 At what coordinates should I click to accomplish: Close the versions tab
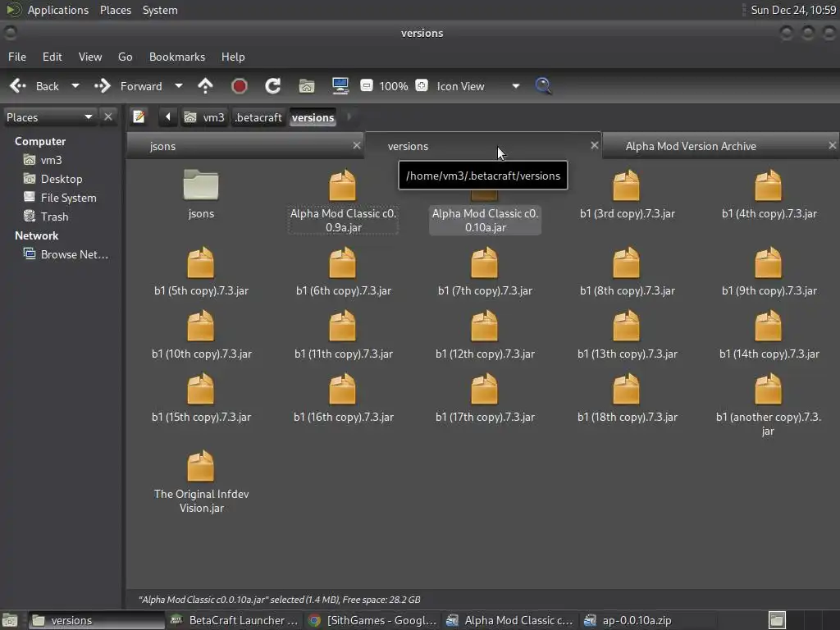pyautogui.click(x=594, y=145)
